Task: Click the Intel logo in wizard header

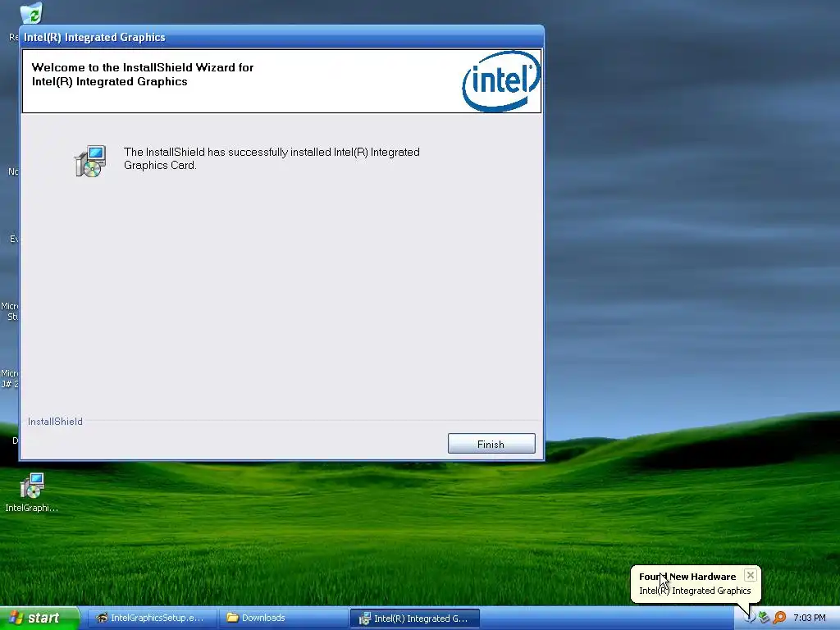Action: [501, 81]
